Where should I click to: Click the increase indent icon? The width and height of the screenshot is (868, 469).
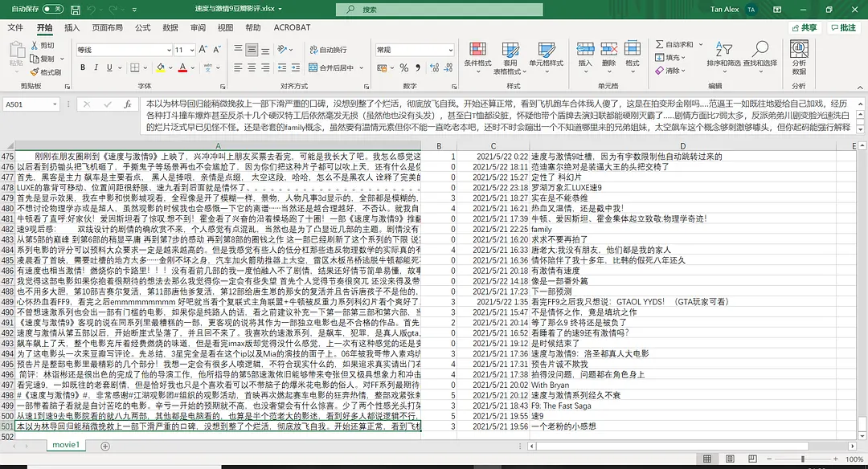coord(296,67)
